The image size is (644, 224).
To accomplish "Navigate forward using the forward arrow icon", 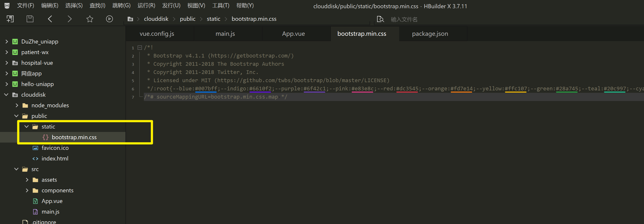I will pyautogui.click(x=70, y=19).
